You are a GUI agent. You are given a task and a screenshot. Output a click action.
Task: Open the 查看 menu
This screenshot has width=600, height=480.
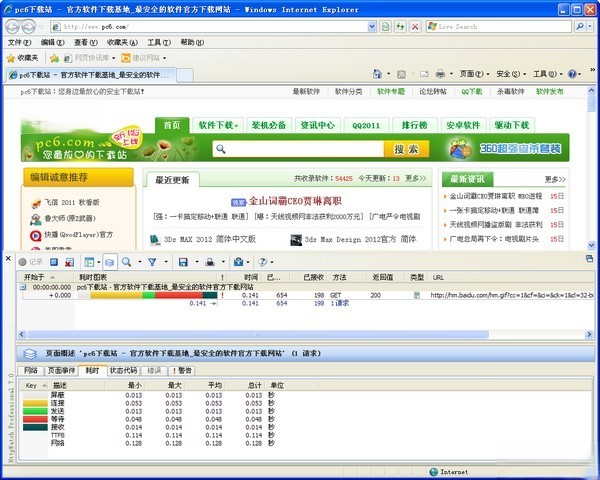(86, 42)
